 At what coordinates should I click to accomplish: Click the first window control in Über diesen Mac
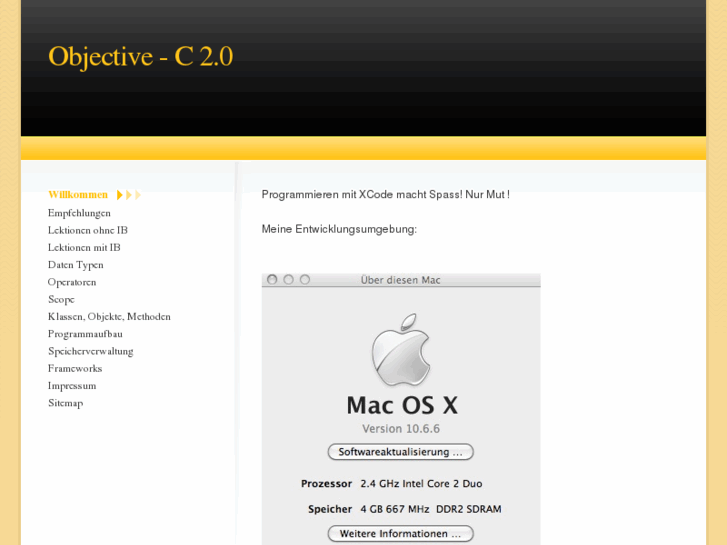(272, 279)
